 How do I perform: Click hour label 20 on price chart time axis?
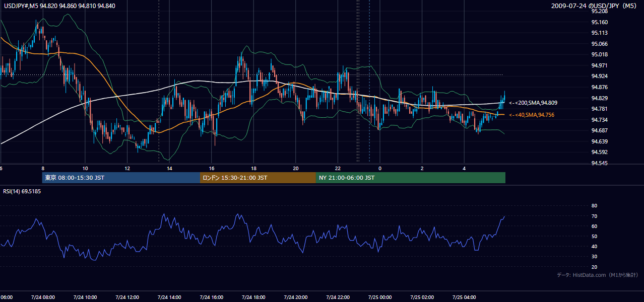tap(296, 169)
